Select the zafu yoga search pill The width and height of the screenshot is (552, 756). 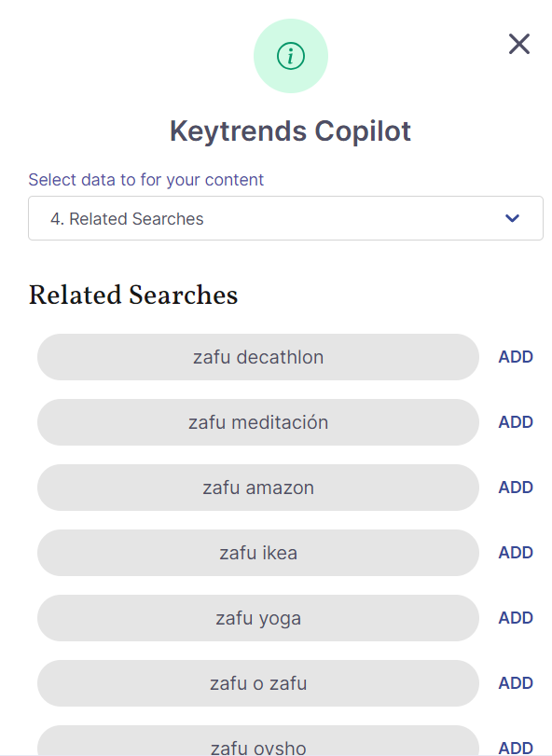(258, 618)
